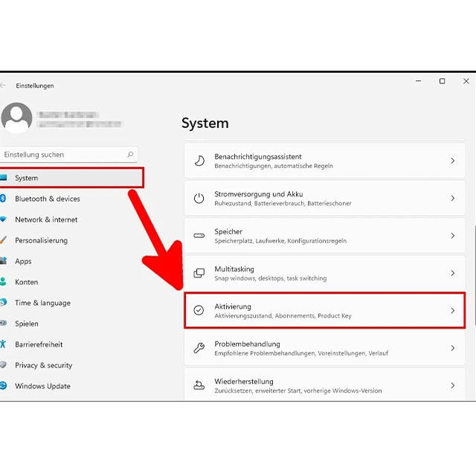Click the text 'Snap windows, desktops, task switching'

271,278
